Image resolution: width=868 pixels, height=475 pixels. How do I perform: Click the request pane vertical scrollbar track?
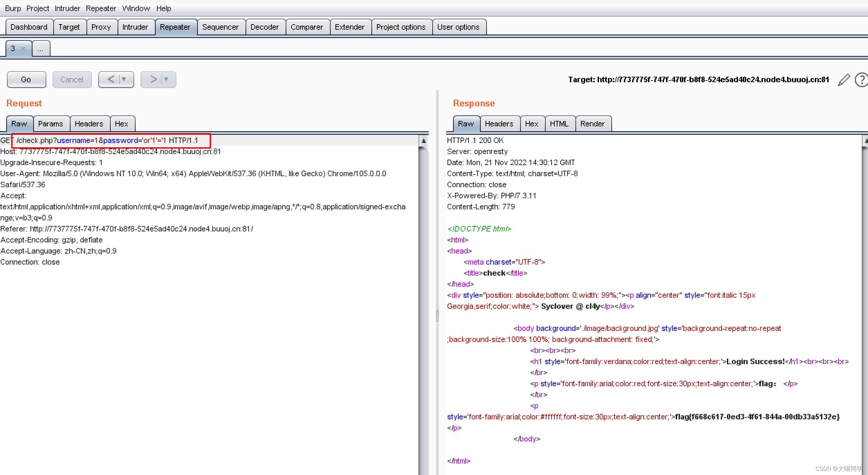[424, 311]
